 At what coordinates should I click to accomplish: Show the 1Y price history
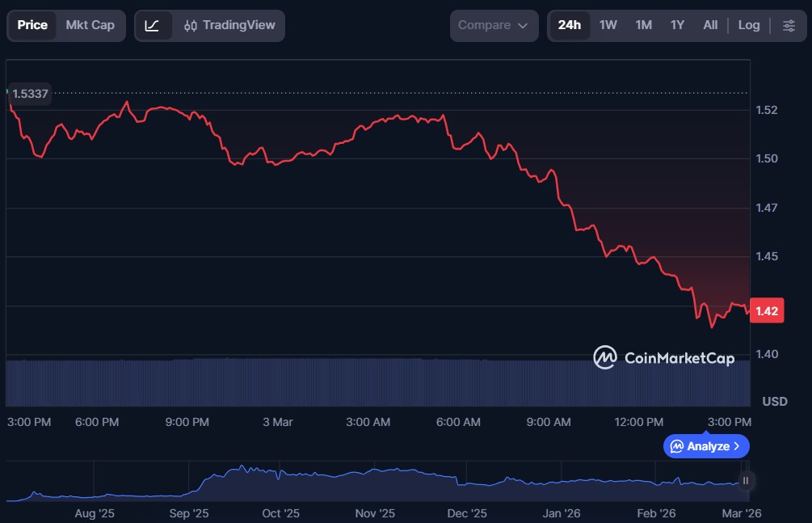click(677, 25)
